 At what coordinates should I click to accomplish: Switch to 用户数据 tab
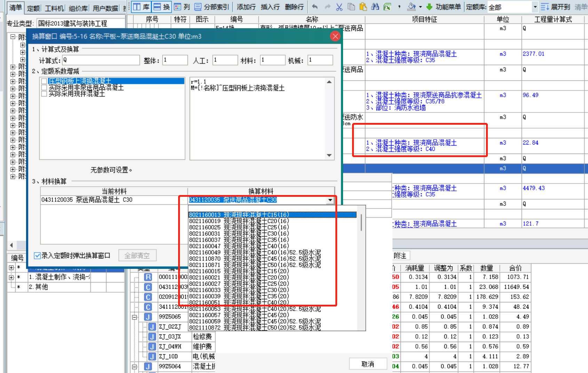click(x=105, y=8)
